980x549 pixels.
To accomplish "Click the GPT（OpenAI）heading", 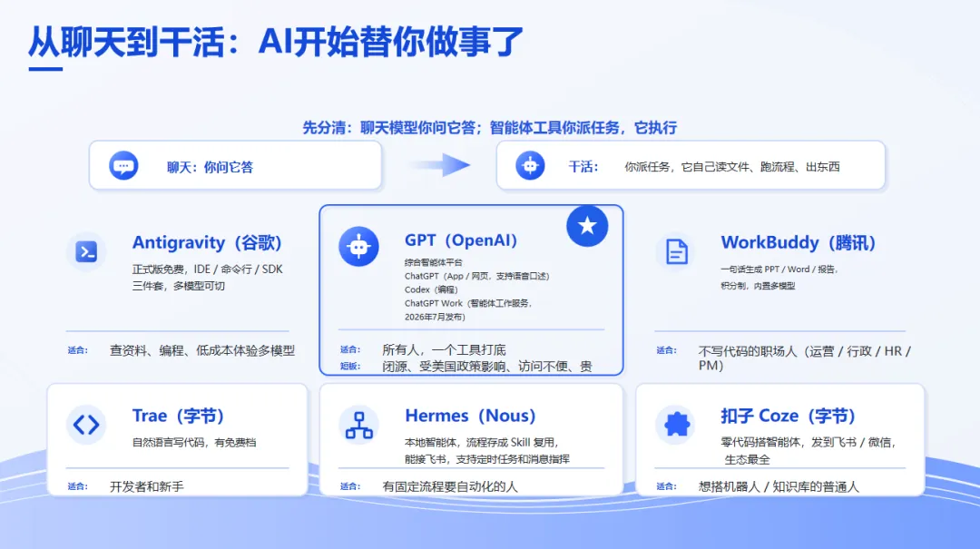I will tap(461, 240).
